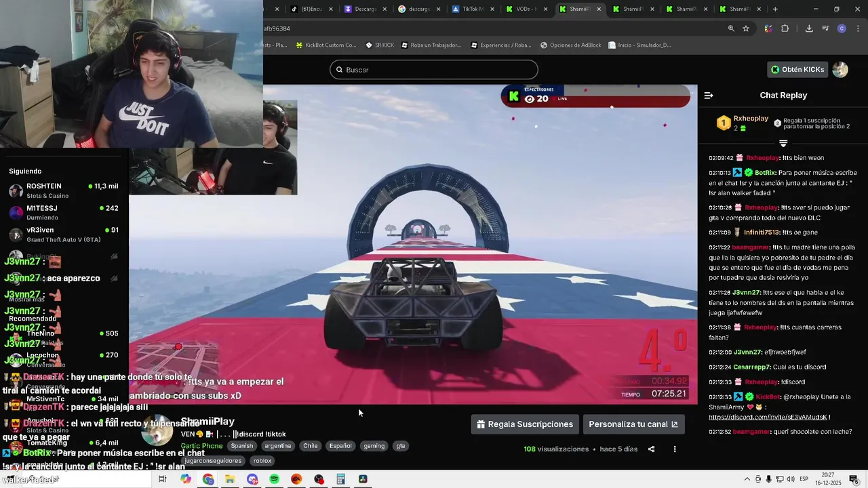Viewport: 868px width, 488px height.
Task: Open the browser downloads icon
Action: click(x=809, y=28)
